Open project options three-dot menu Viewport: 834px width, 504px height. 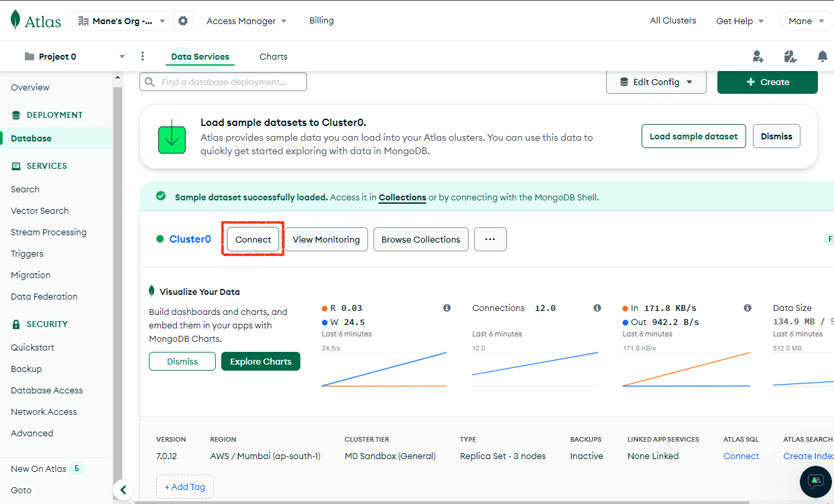(x=142, y=56)
